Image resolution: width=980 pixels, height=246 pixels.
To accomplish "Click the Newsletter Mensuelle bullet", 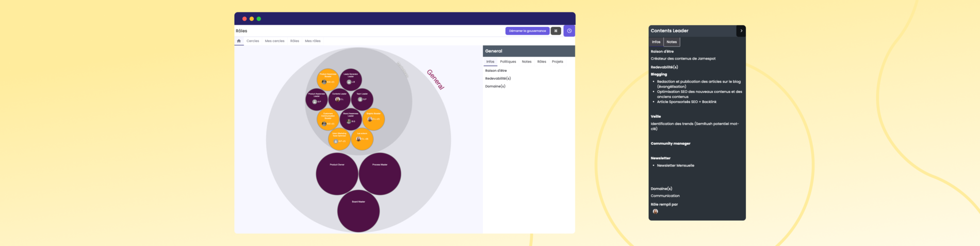I will (x=676, y=166).
